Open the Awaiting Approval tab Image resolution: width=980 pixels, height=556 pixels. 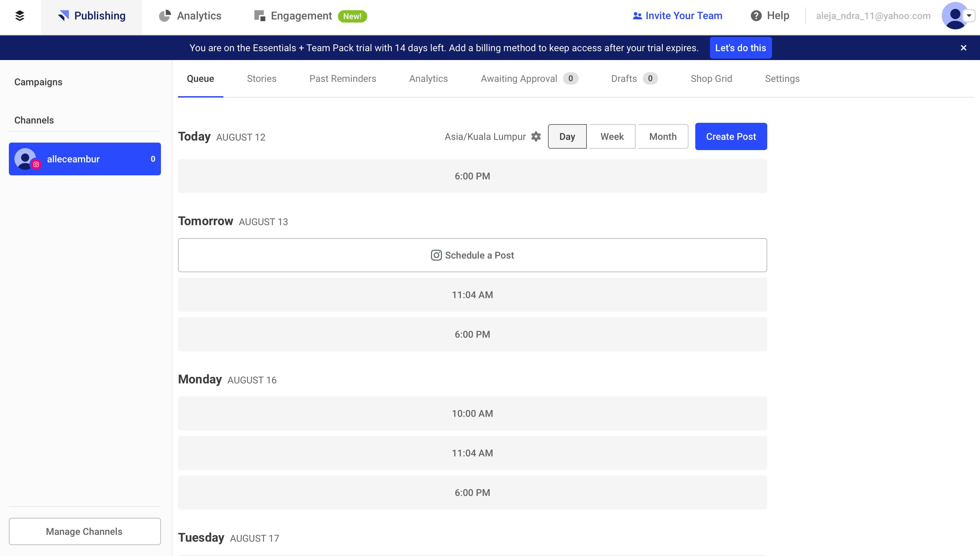(x=519, y=79)
